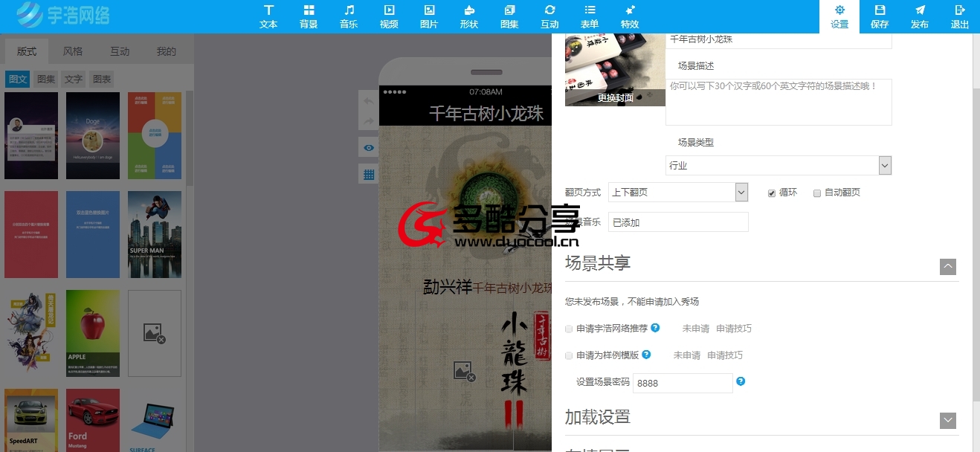Select the SUPER MAN template thumbnail
This screenshot has width=980, height=452.
click(x=155, y=234)
